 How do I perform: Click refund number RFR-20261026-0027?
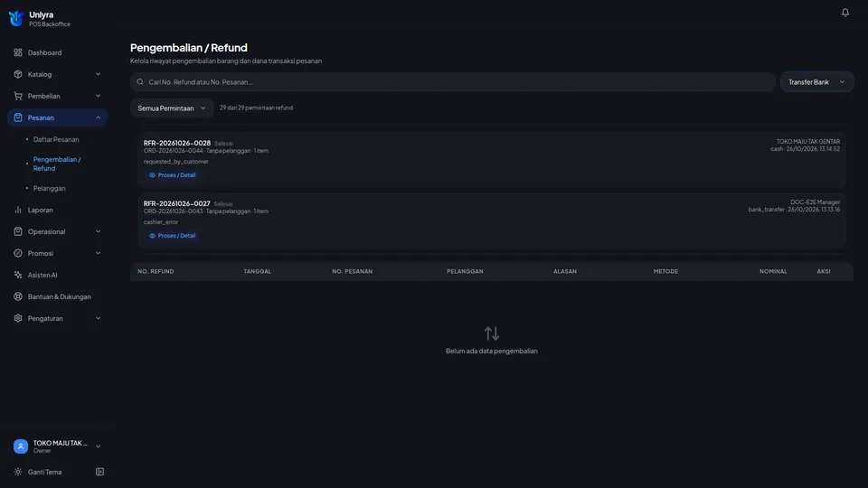[177, 203]
